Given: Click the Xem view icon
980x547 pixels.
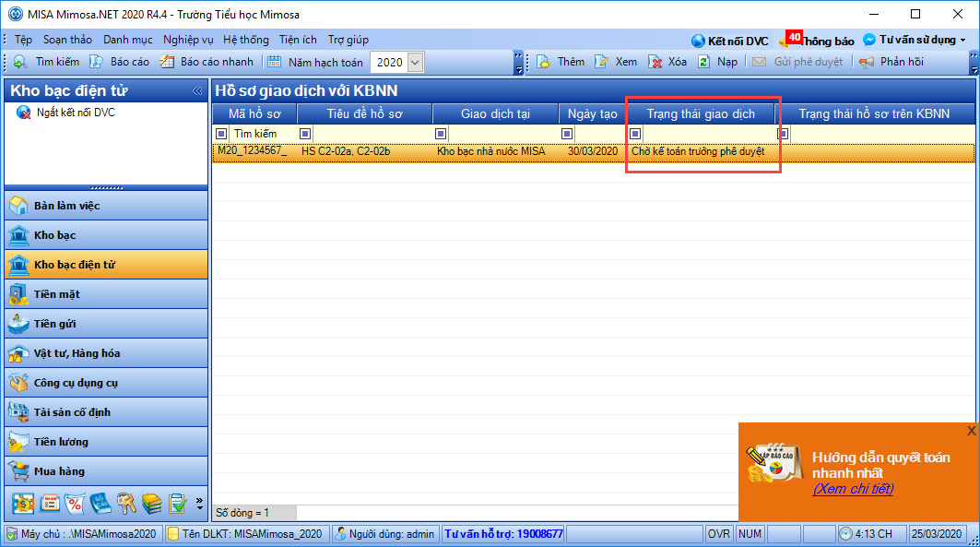Looking at the screenshot, I should pos(601,62).
